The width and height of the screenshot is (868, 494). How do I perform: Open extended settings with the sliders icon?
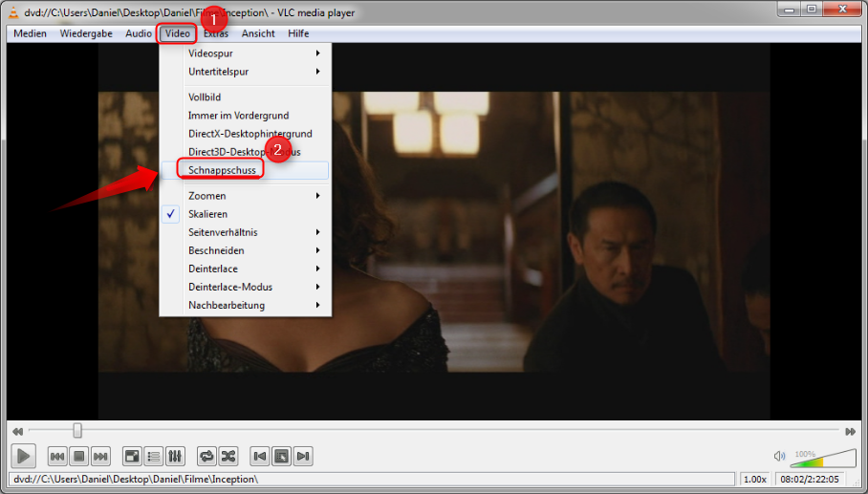point(175,457)
